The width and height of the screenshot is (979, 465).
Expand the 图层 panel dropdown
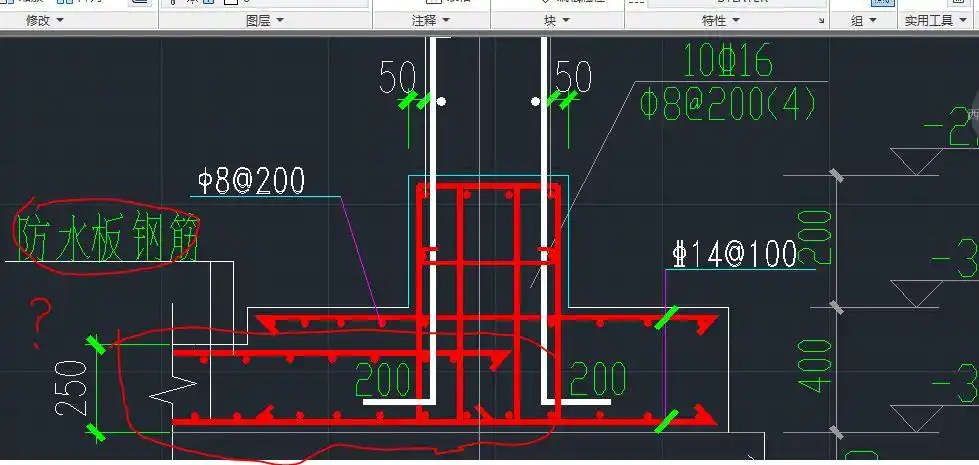click(265, 20)
